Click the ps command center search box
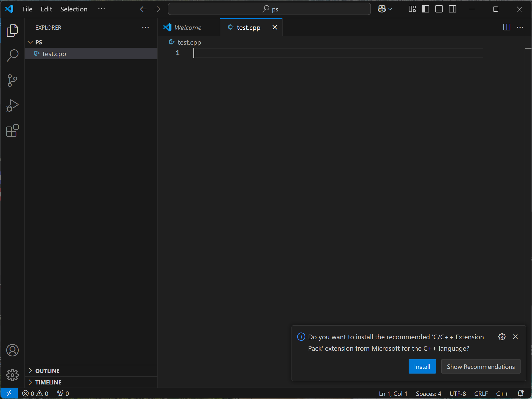The image size is (532, 399). pos(269,9)
